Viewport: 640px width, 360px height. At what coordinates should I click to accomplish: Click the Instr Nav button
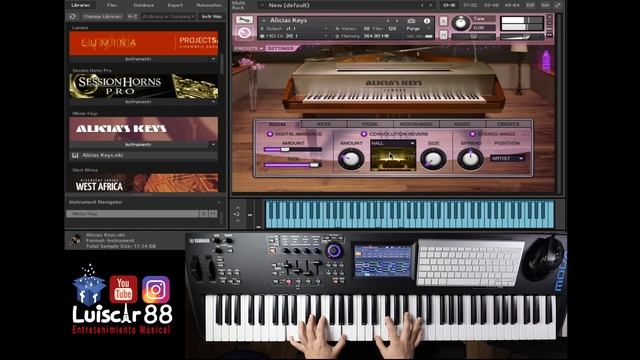(211, 17)
